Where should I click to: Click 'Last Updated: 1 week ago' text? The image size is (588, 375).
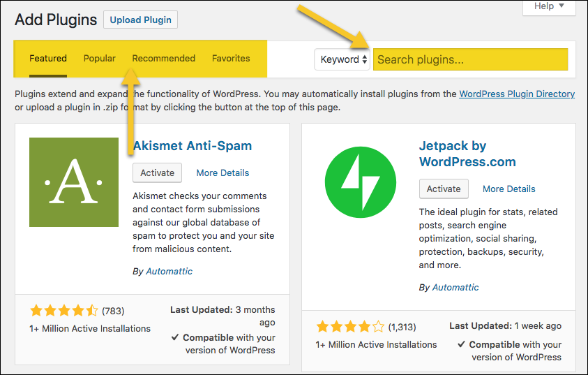[x=505, y=326]
